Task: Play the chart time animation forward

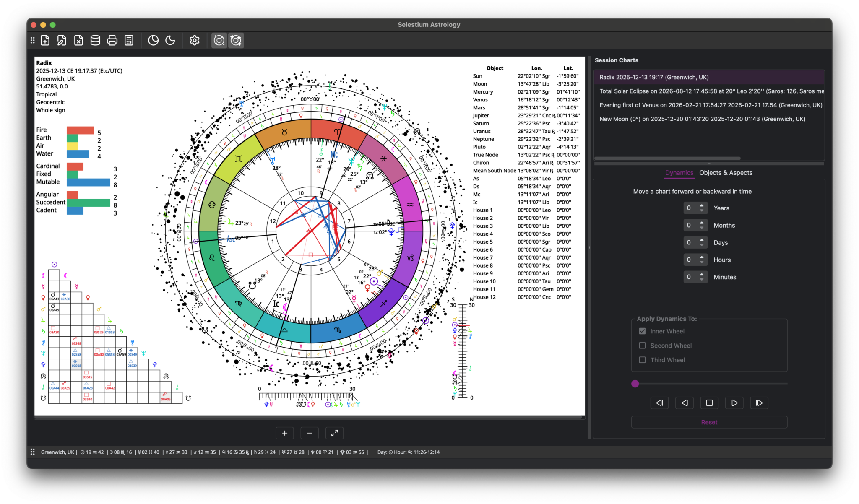Action: click(x=734, y=403)
